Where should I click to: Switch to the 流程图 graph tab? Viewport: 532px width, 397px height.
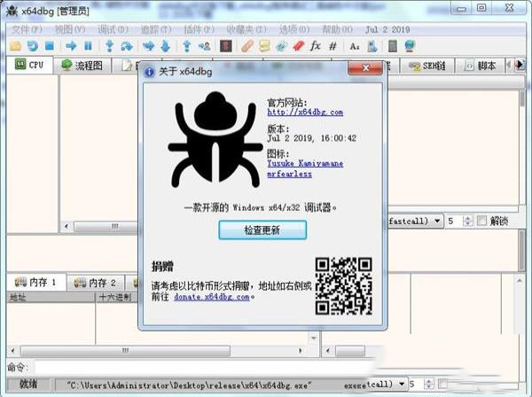pos(82,65)
